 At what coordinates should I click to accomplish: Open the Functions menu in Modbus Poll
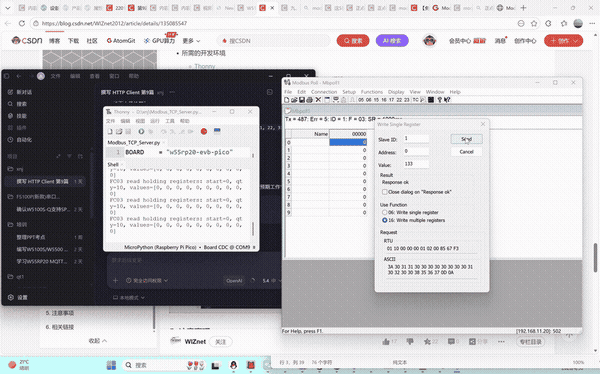(372, 92)
